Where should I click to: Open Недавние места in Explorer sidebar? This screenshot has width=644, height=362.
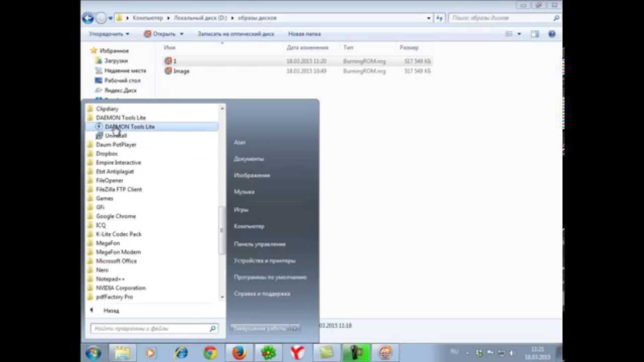click(x=125, y=71)
